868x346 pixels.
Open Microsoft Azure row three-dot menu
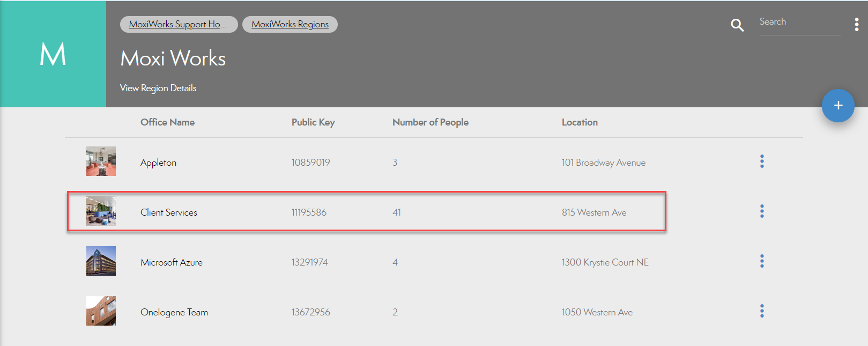tap(762, 261)
